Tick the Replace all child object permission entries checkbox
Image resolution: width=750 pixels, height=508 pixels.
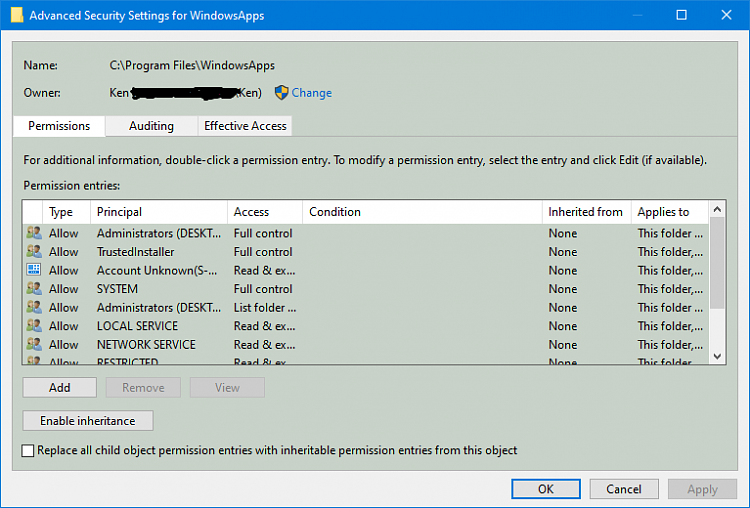28,451
